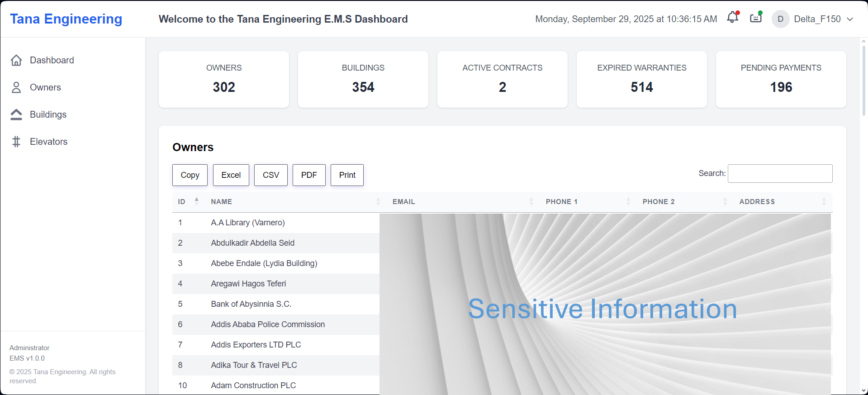Click the Copy export button
The width and height of the screenshot is (868, 395).
pos(190,175)
